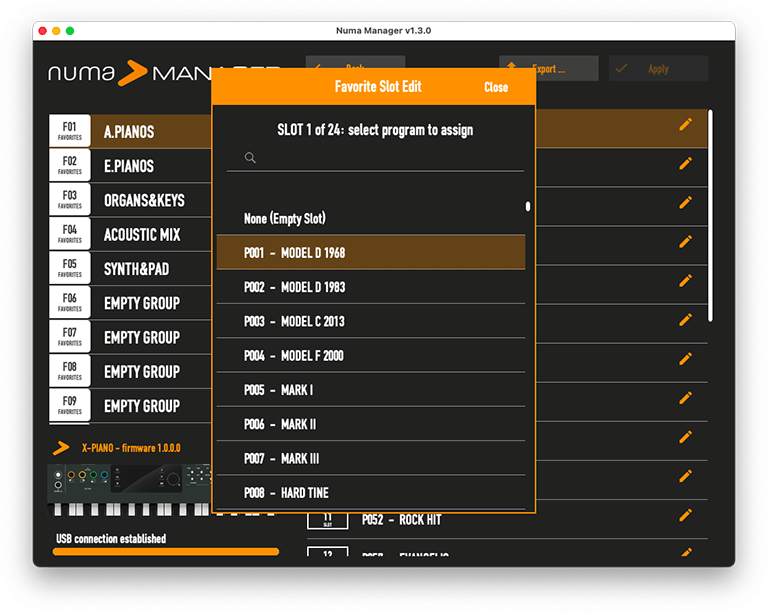
Task: Close the Favorite Slot Edit dialog
Action: pos(496,87)
